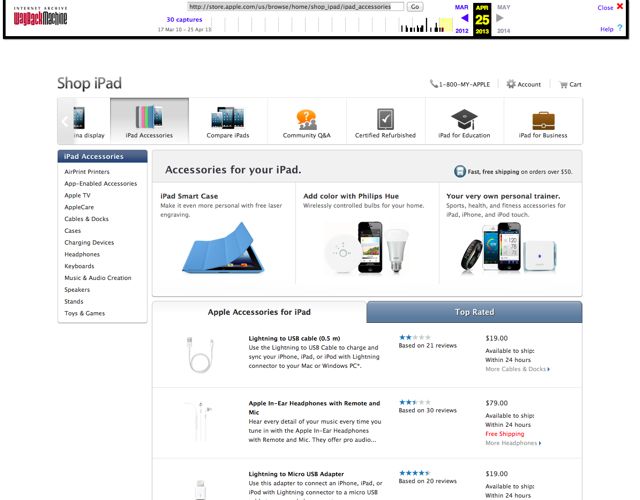Open Headphones in sidebar
Screen dimensions: 640x500
[x=82, y=254]
